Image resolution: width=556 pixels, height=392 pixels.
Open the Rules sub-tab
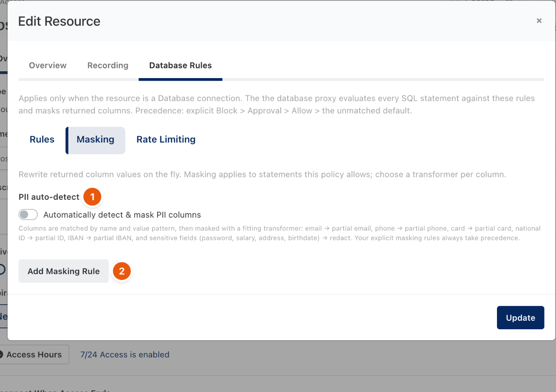pyautogui.click(x=42, y=140)
